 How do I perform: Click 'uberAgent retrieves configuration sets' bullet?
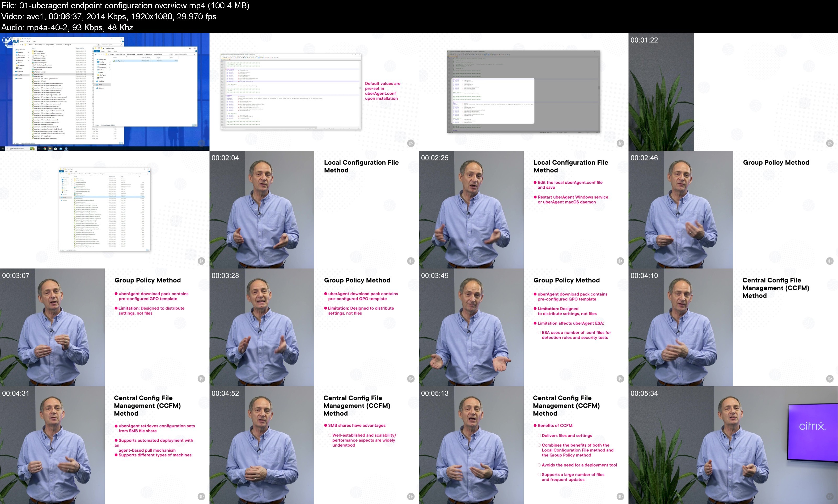pyautogui.click(x=155, y=428)
